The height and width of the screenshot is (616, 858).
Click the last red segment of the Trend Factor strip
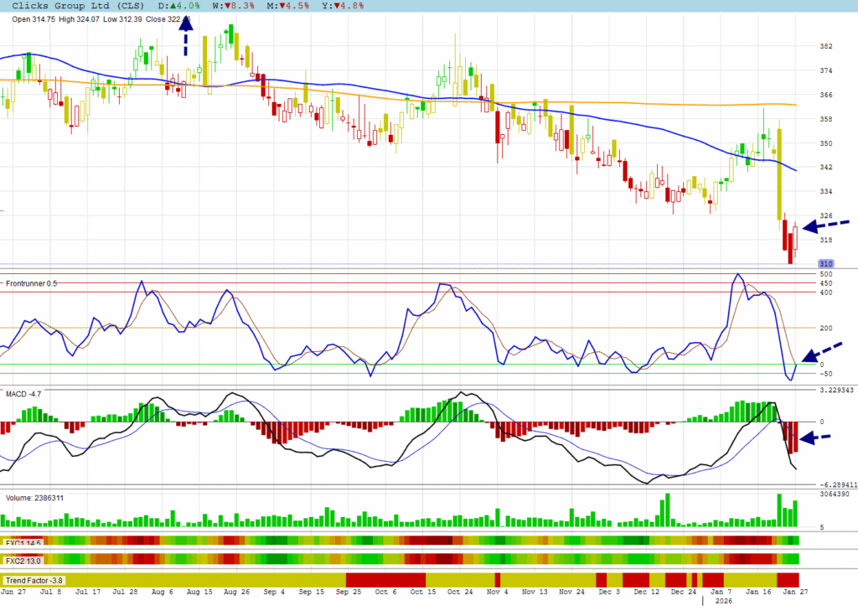point(788,580)
